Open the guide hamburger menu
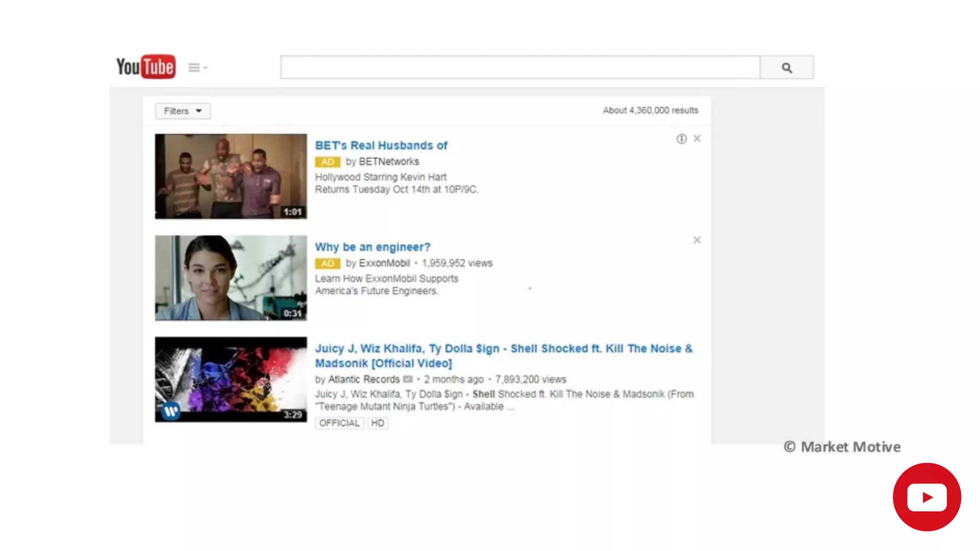The image size is (980, 551). tap(194, 67)
